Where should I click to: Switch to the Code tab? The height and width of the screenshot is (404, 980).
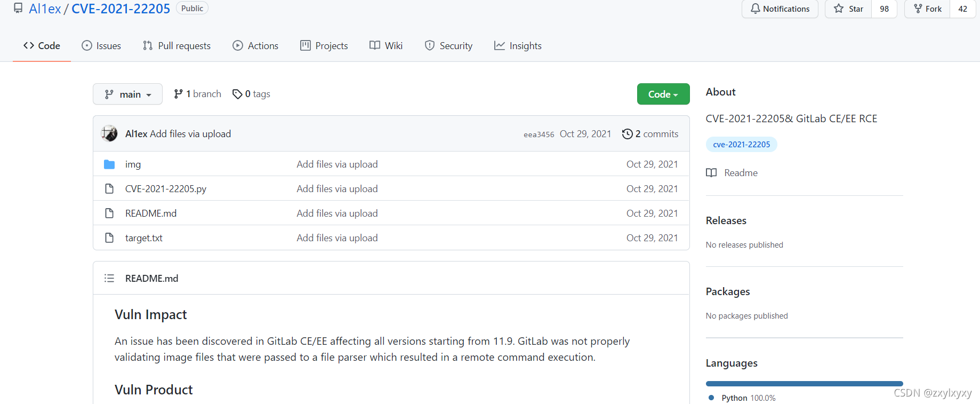point(42,46)
